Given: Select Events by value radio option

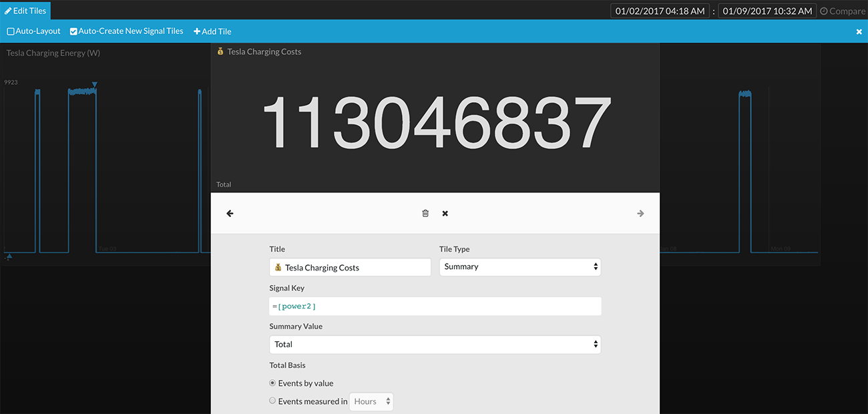Looking at the screenshot, I should (x=272, y=383).
